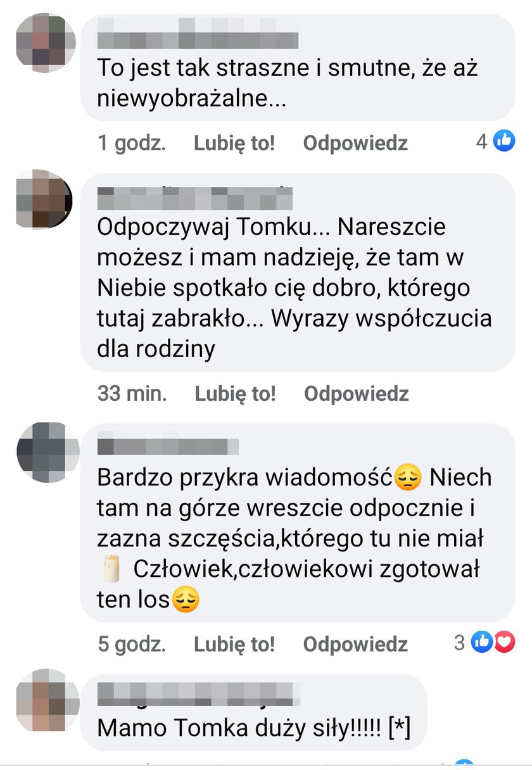The width and height of the screenshot is (532, 770).
Task: Open the '5 godz.' timestamp link
Action: [x=132, y=644]
